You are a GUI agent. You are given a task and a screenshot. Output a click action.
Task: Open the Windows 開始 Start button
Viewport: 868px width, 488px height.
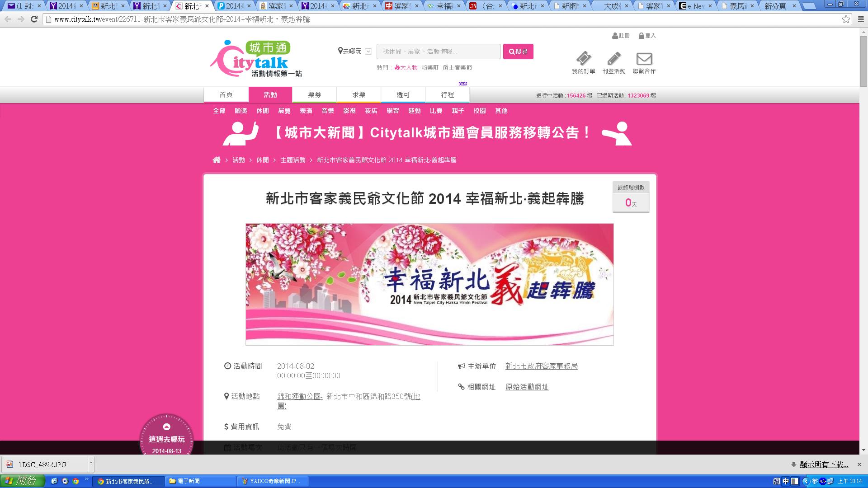[22, 481]
